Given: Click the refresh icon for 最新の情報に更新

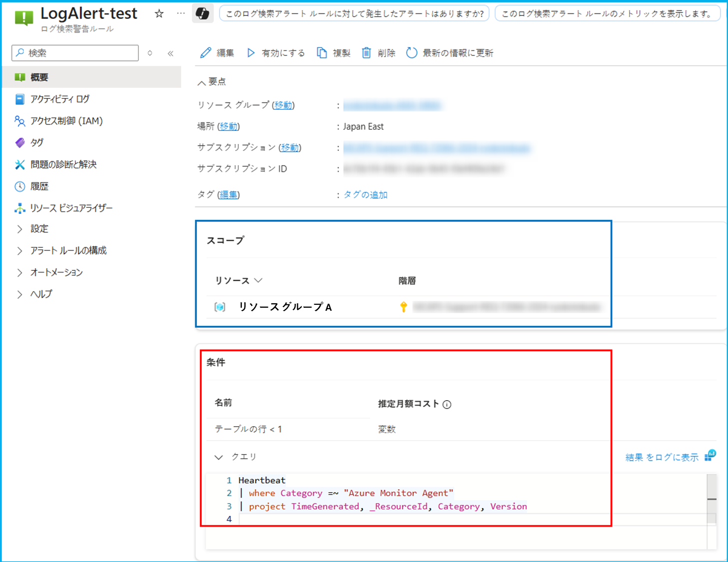Looking at the screenshot, I should click(411, 53).
